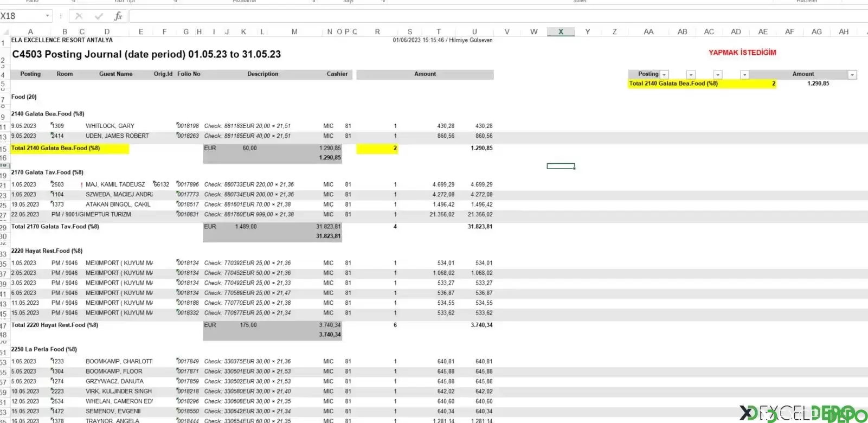Select the row 47 header
The width and height of the screenshot is (868, 423).
[x=4, y=326]
